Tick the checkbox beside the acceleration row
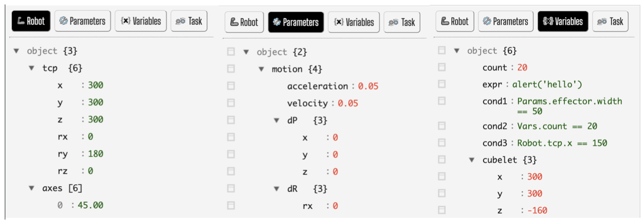 231,86
